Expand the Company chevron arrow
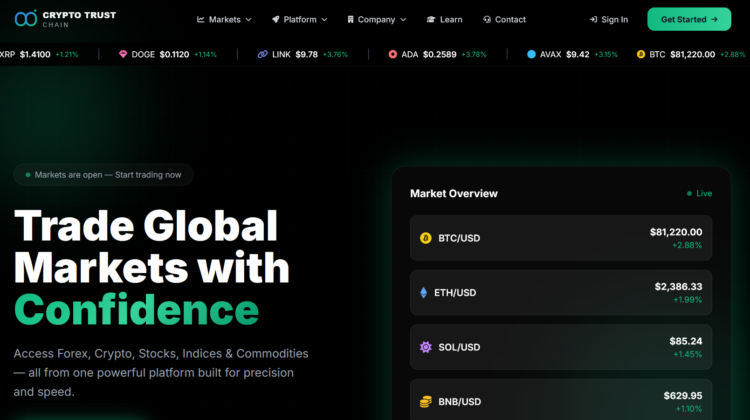Screen dimensions: 750x420 403,20
